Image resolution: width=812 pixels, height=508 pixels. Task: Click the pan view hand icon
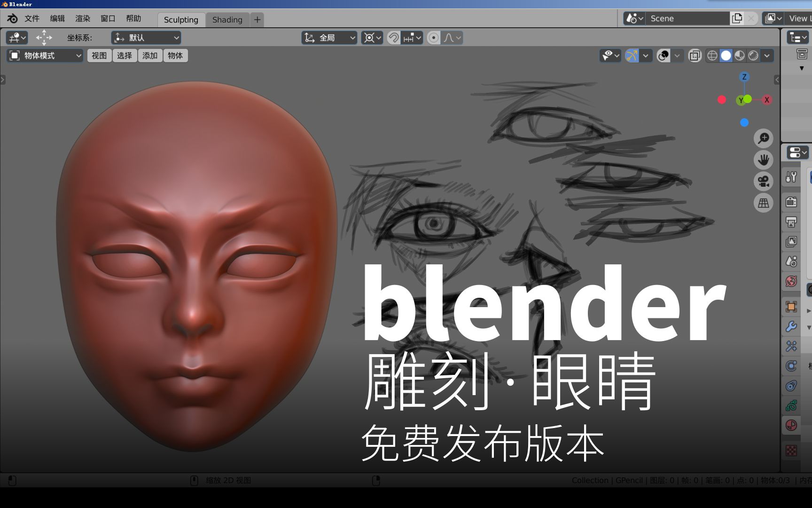coord(764,160)
